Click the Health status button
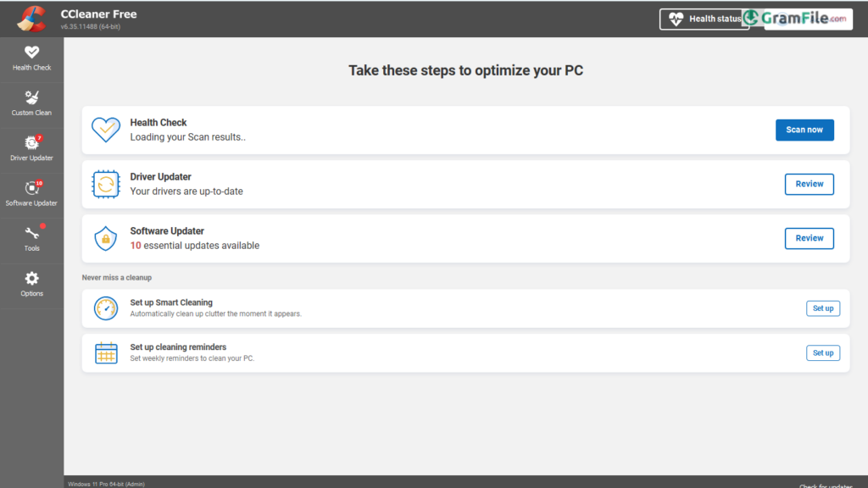 pyautogui.click(x=704, y=19)
